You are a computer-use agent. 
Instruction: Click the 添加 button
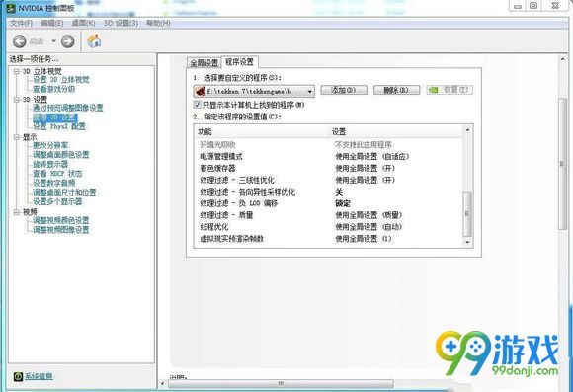[344, 90]
